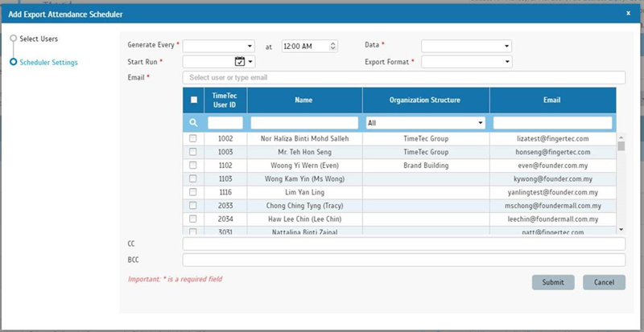Click the Cancel button
Viewport: 644px width, 332px height.
click(604, 282)
